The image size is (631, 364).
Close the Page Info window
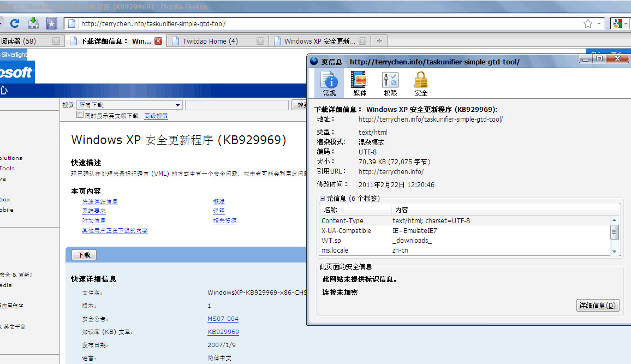618,59
